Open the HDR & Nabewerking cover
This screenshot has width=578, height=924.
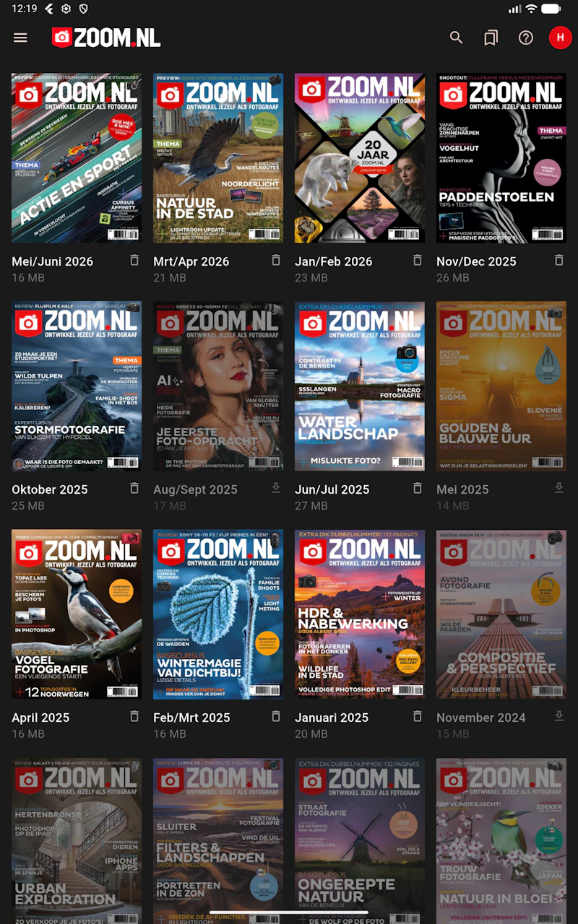point(360,614)
